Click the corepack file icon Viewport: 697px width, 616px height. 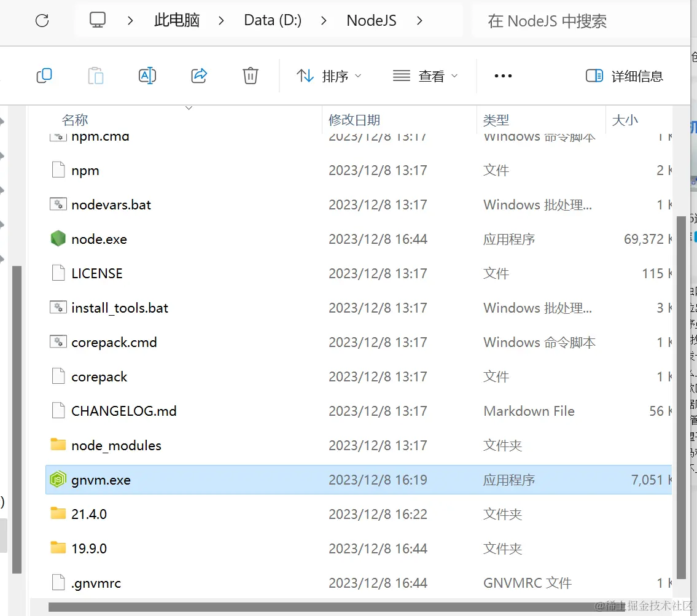pyautogui.click(x=58, y=376)
